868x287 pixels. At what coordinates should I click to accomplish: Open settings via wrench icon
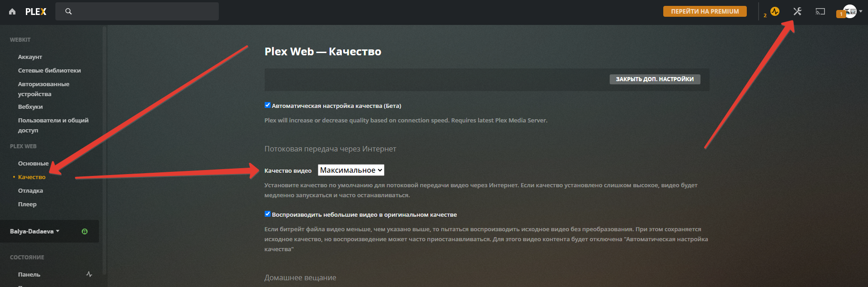point(797,11)
